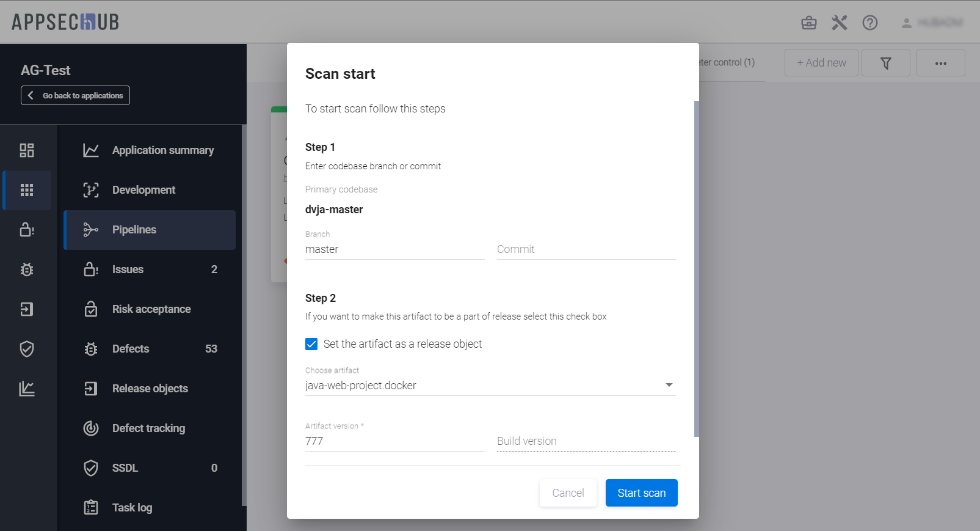The width and height of the screenshot is (980, 531).
Task: Open the filter funnel button
Action: coord(885,63)
